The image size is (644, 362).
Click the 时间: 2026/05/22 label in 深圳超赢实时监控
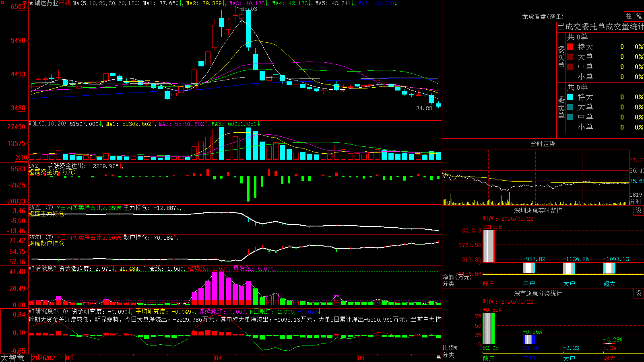click(508, 219)
